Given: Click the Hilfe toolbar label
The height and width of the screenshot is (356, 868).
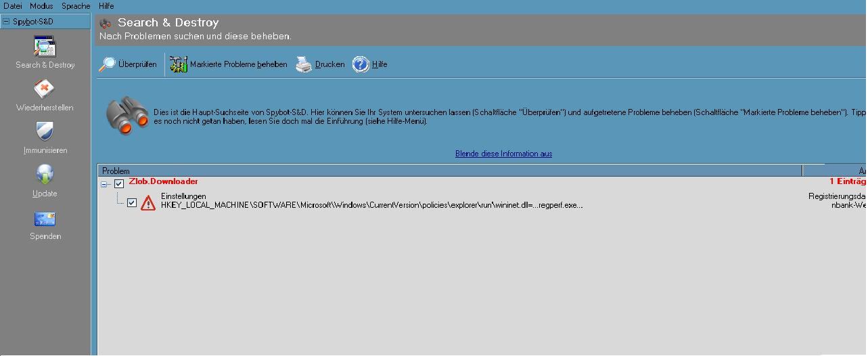Looking at the screenshot, I should [x=380, y=64].
